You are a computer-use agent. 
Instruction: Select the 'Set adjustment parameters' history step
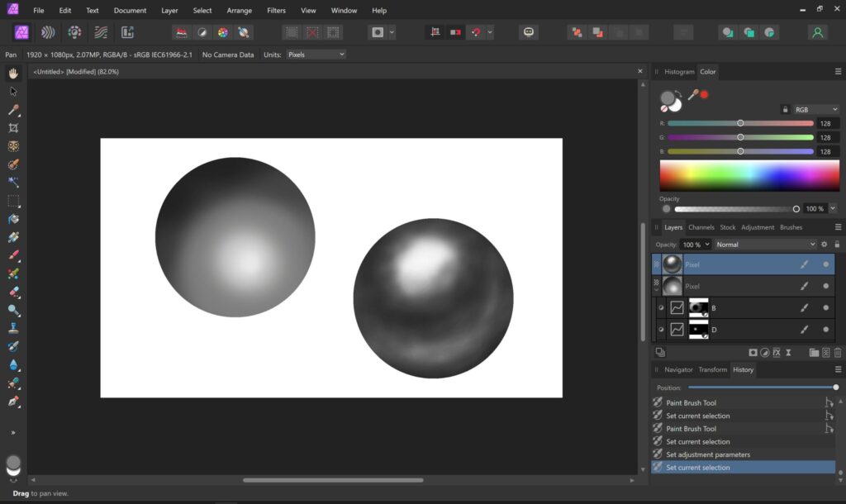pyautogui.click(x=708, y=454)
